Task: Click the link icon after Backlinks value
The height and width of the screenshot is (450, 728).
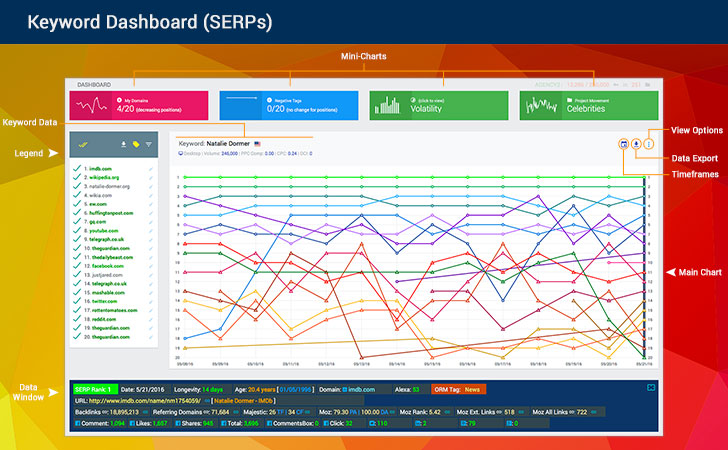Action: point(145,412)
